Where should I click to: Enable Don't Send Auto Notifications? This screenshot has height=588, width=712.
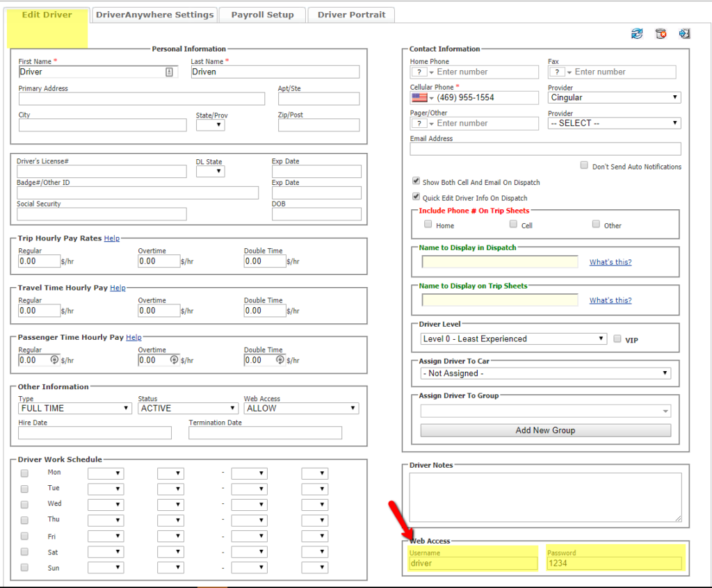click(x=585, y=166)
